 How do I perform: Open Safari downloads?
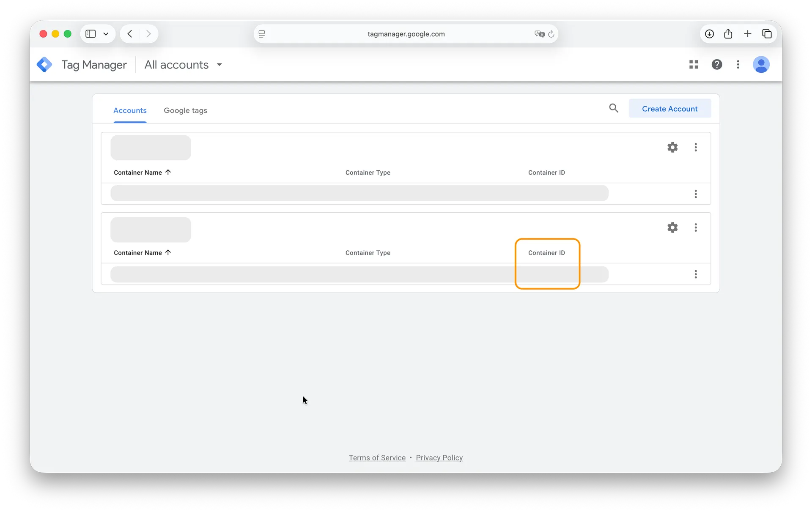pos(709,33)
